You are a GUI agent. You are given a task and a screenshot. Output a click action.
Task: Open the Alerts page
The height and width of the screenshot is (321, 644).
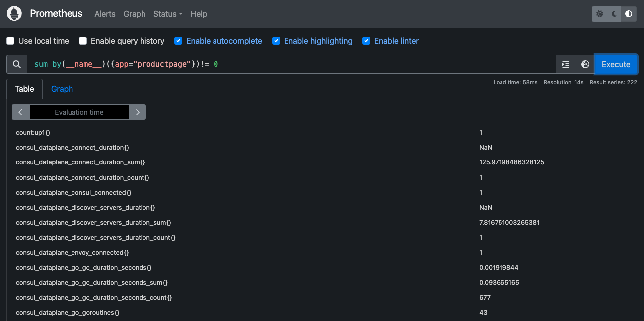tap(105, 14)
